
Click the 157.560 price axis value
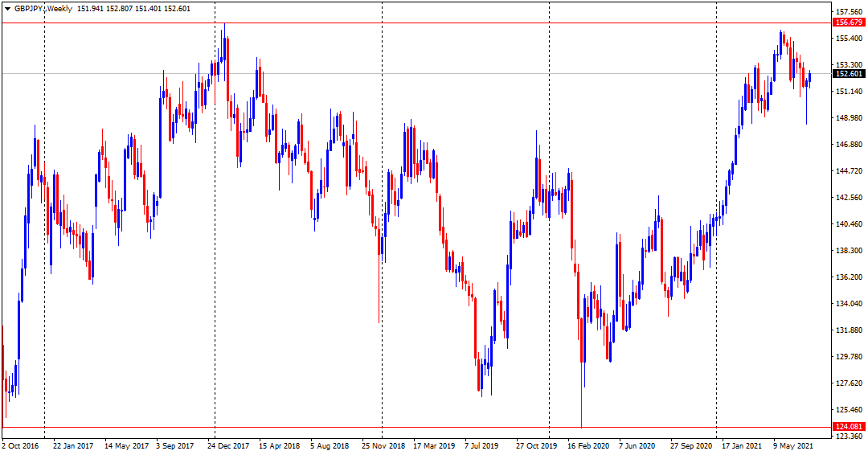tap(850, 11)
